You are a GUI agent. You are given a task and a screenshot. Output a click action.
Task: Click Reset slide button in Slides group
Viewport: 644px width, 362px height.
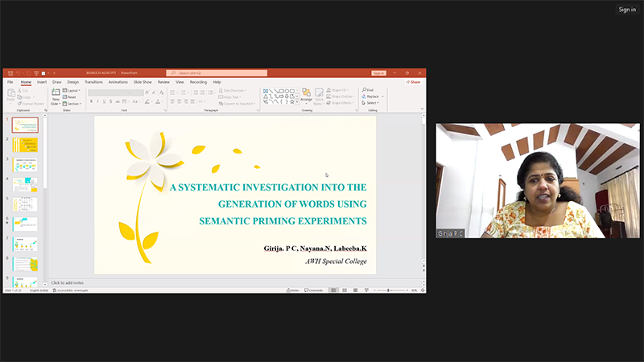[72, 97]
